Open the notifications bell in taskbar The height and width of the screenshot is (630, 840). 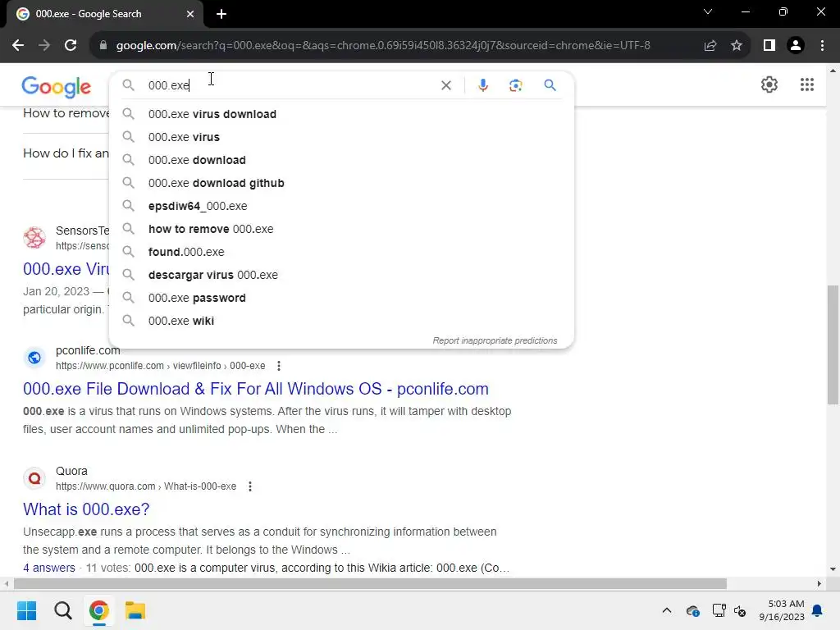tap(818, 610)
